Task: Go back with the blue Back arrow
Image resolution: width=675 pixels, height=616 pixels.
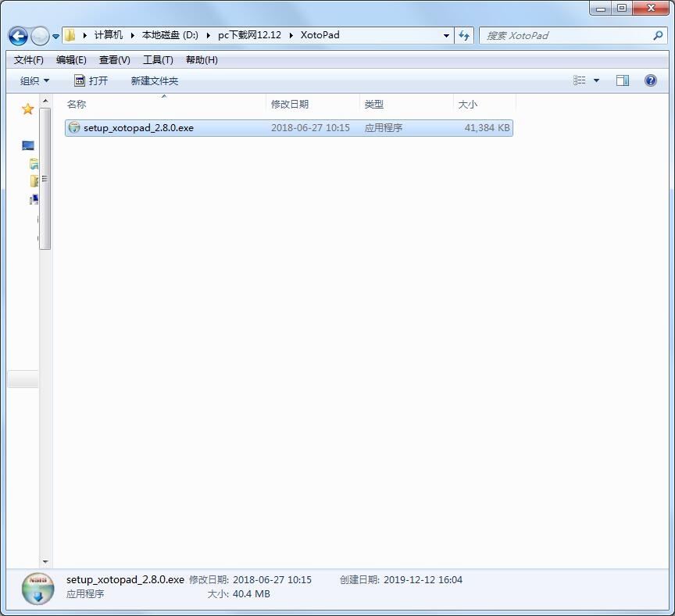Action: [x=18, y=36]
